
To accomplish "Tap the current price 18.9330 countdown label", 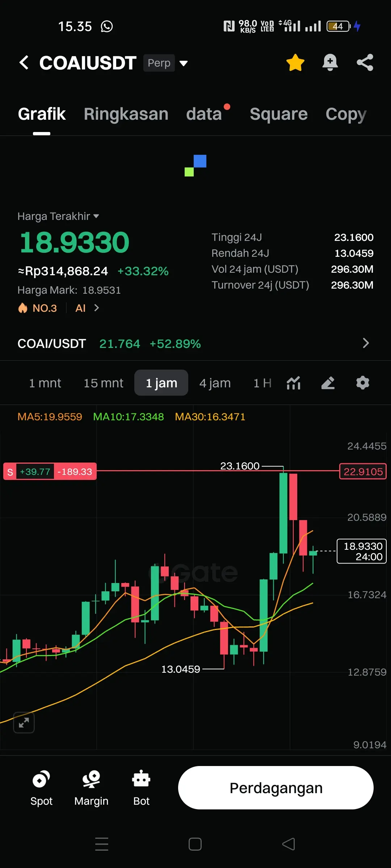I will click(x=362, y=551).
